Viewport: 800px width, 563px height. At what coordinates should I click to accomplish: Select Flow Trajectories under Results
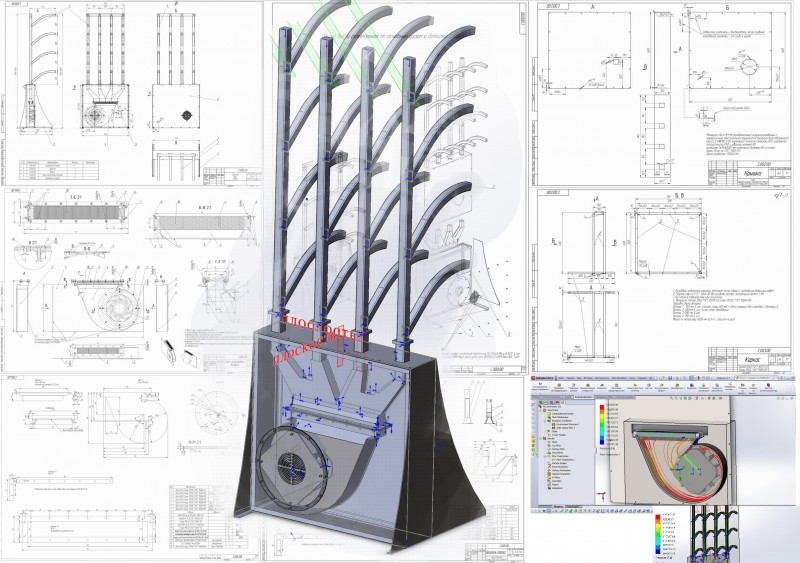coord(558,456)
